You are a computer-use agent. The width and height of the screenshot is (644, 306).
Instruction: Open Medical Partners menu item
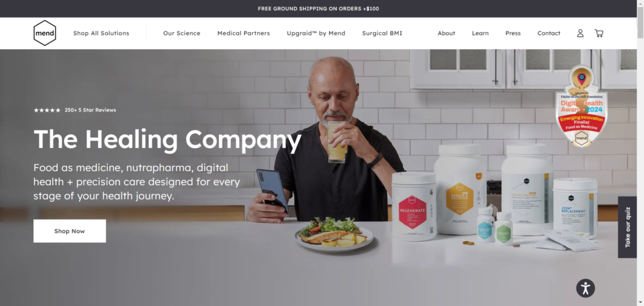pyautogui.click(x=243, y=33)
